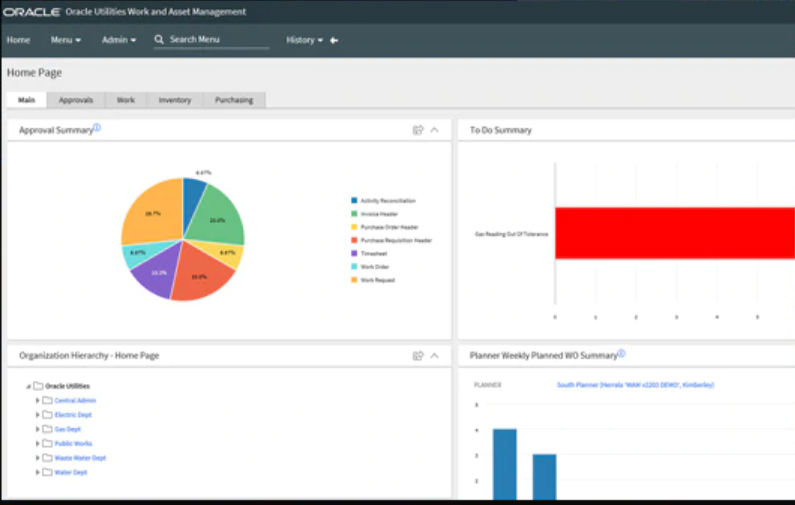Viewport: 795px width, 505px height.
Task: Collapse the Oracle Utilities tree node
Action: point(28,386)
